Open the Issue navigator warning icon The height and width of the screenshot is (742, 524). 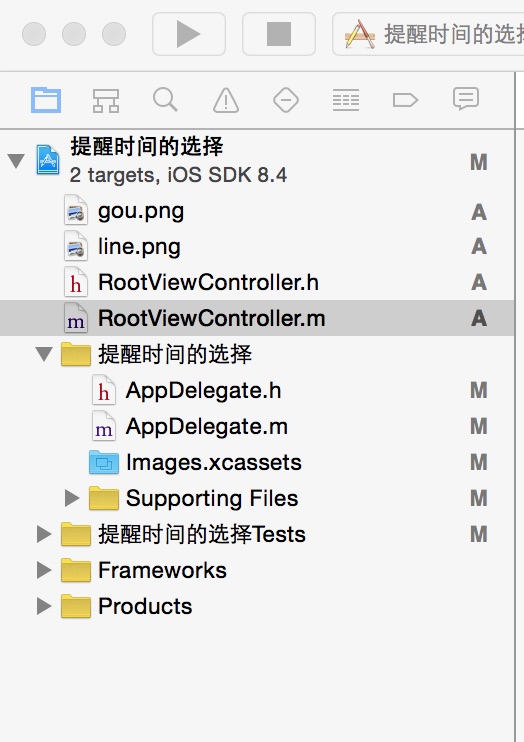coord(226,100)
